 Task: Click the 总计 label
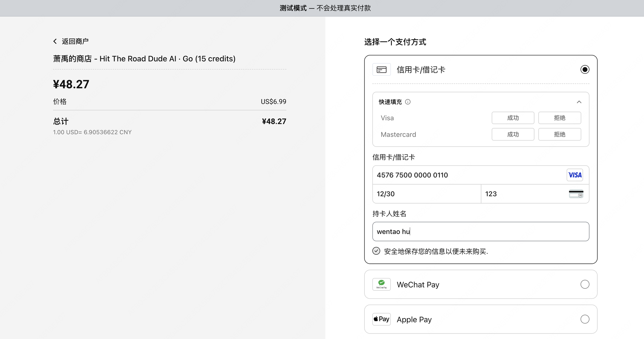coord(61,121)
